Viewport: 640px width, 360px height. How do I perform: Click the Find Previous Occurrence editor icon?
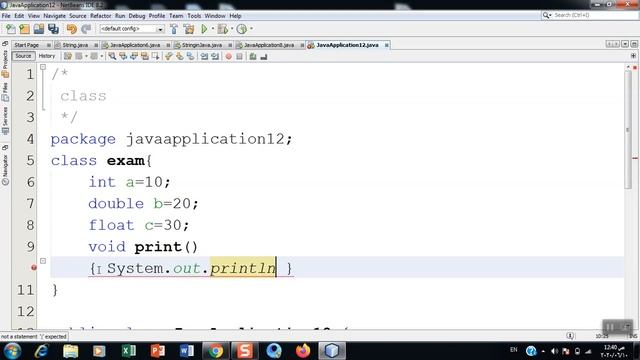[x=123, y=56]
